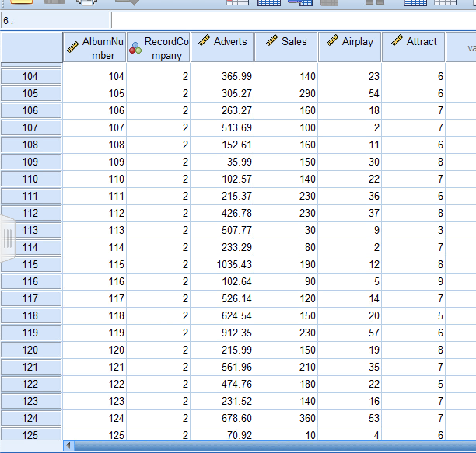
Task: Select row header 124
Action: 31,418
